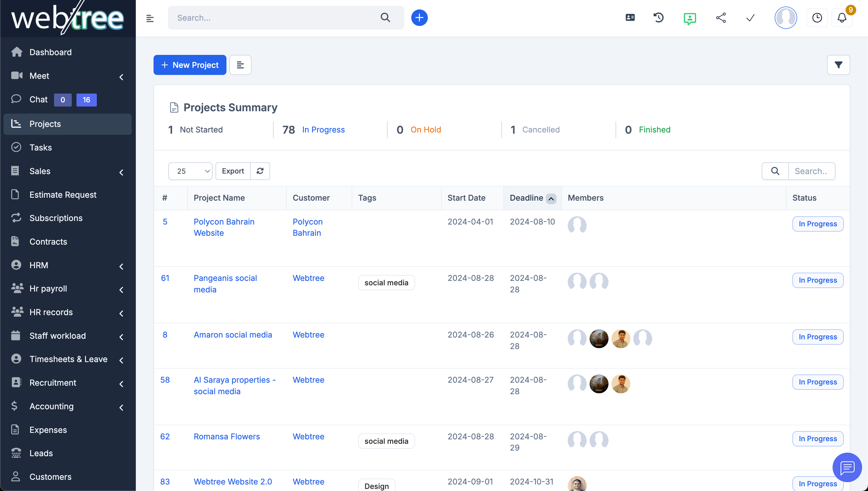The height and width of the screenshot is (491, 868).
Task: Click the Export button
Action: tap(233, 171)
